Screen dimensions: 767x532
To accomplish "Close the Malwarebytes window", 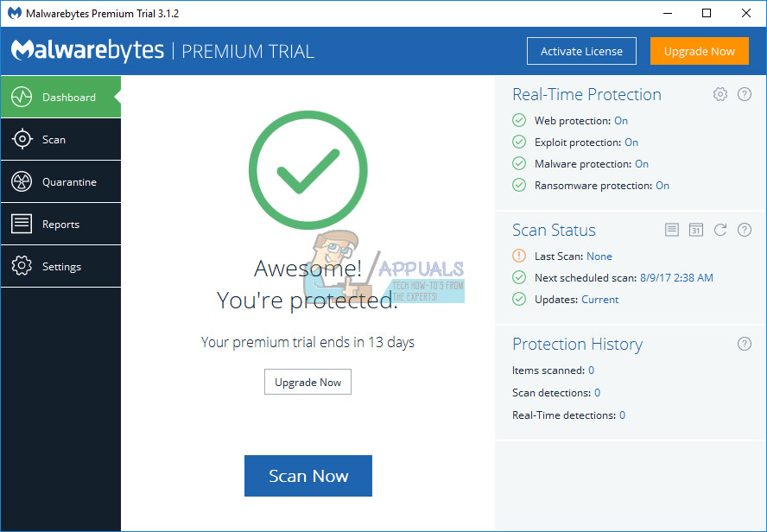I will pos(746,13).
